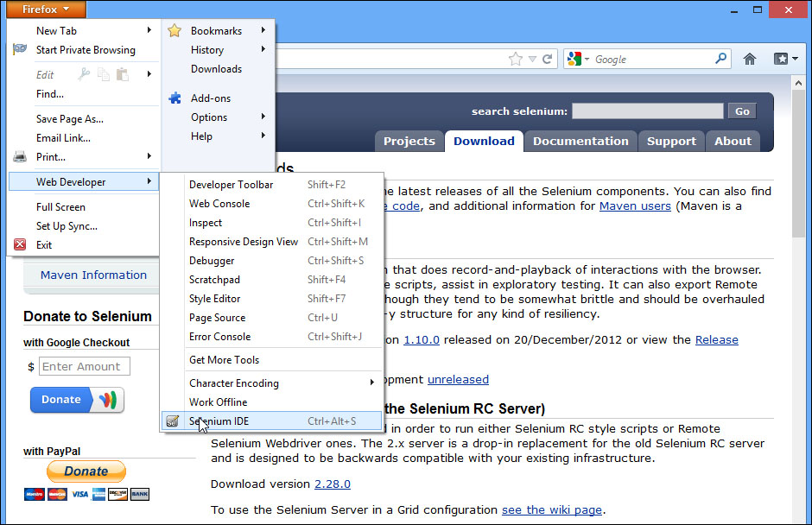Viewport: 812px width, 525px height.
Task: Click the Enter Amount donation field
Action: click(x=85, y=367)
